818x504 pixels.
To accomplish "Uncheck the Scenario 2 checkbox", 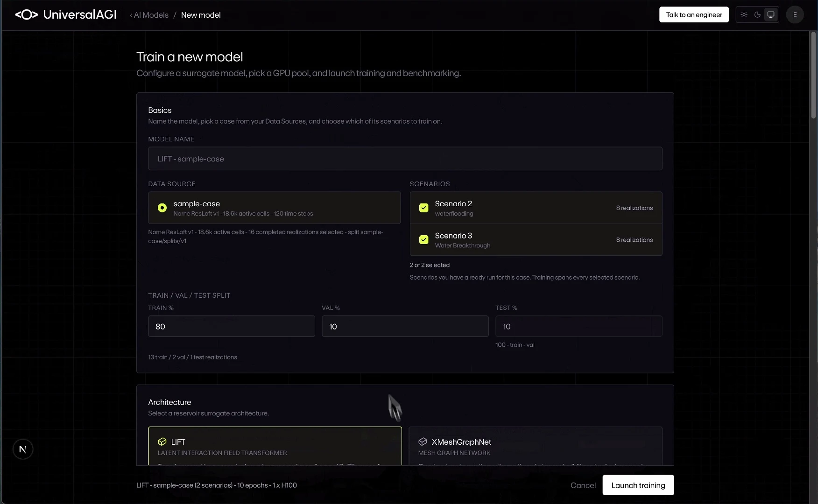I will [423, 208].
